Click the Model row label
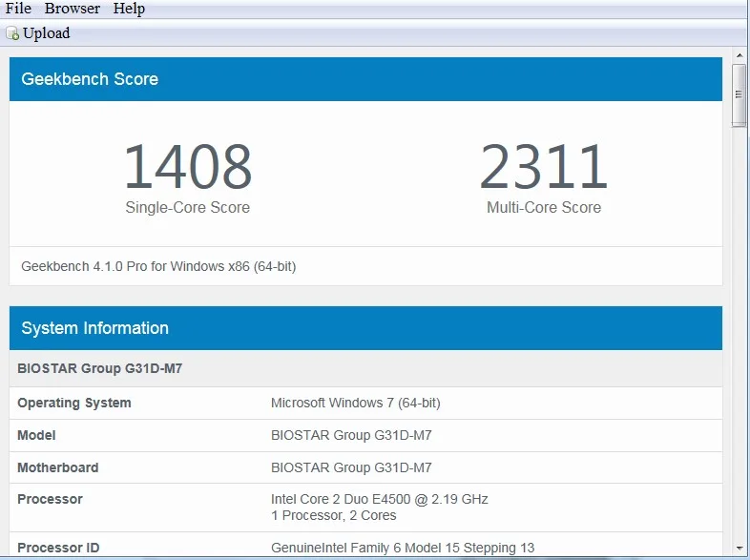The image size is (750, 560). click(x=36, y=435)
